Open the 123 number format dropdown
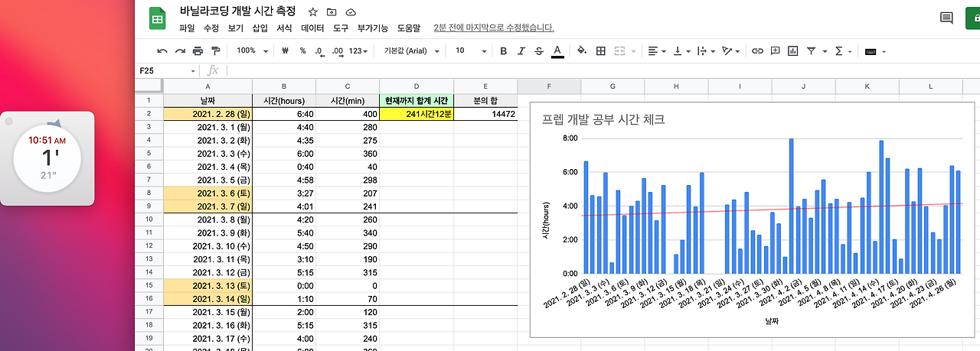Screen dimensions: 980x351 coord(359,50)
